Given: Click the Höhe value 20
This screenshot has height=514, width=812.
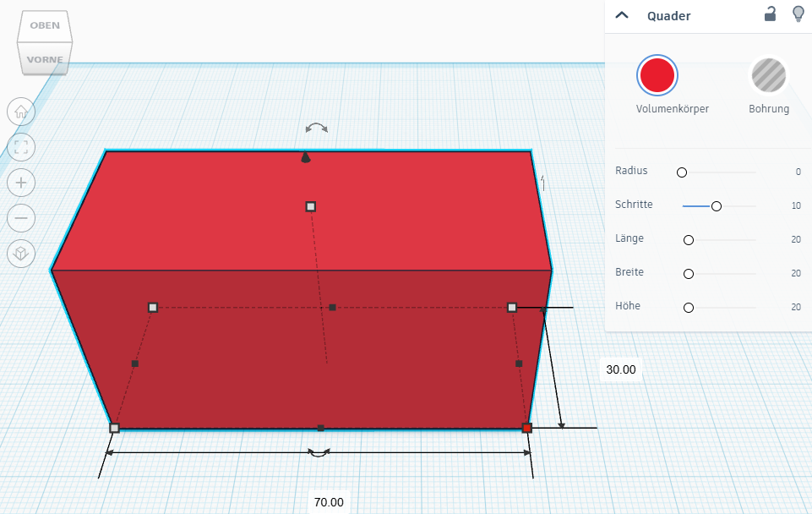Looking at the screenshot, I should (796, 307).
